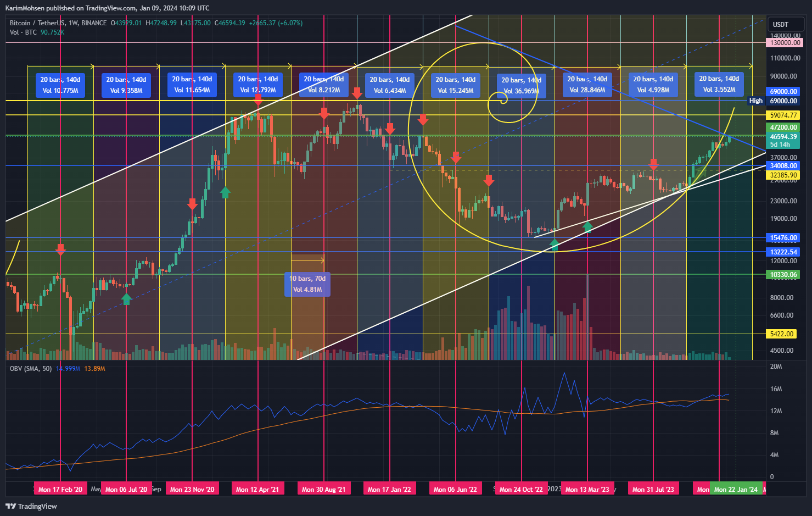Click the High tag on price axis
This screenshot has width=812, height=516.
click(756, 101)
